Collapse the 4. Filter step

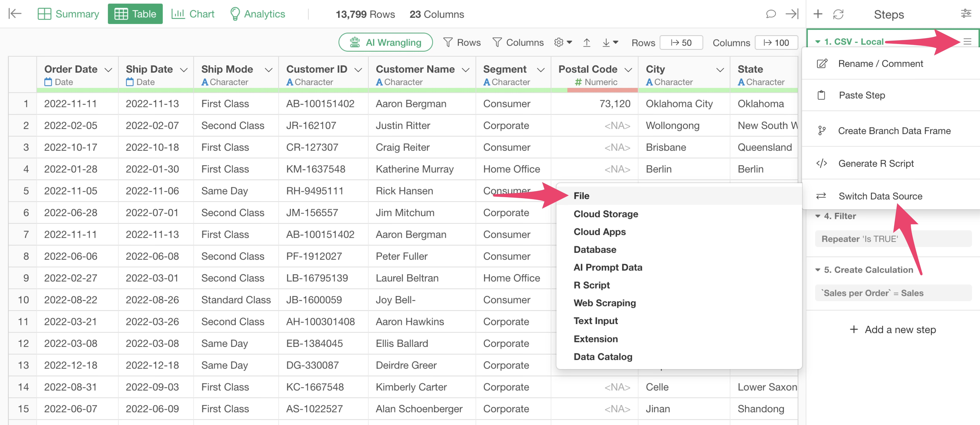(x=817, y=216)
